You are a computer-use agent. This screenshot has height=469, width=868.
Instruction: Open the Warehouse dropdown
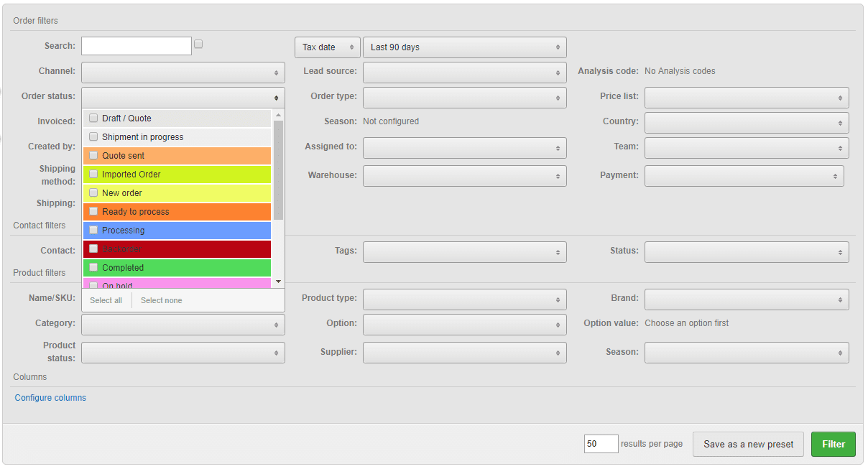pos(464,176)
